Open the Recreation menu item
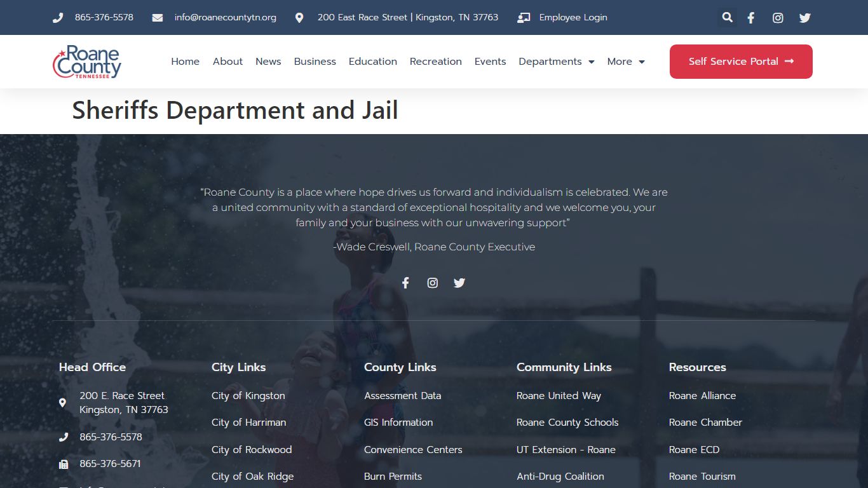The image size is (868, 488). [x=435, y=62]
